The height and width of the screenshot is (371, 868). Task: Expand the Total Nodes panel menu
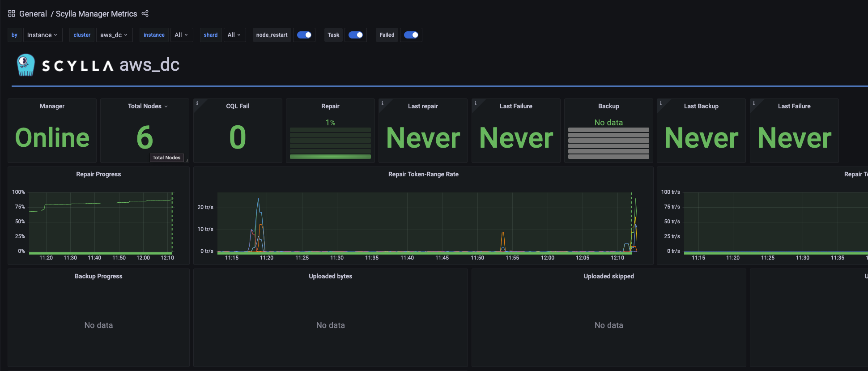[166, 107]
